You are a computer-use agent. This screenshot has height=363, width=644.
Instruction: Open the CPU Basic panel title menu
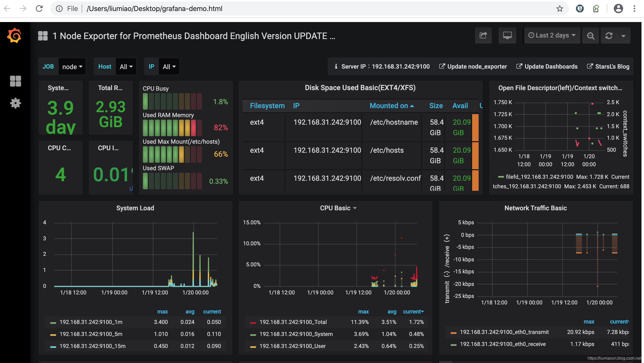click(338, 208)
